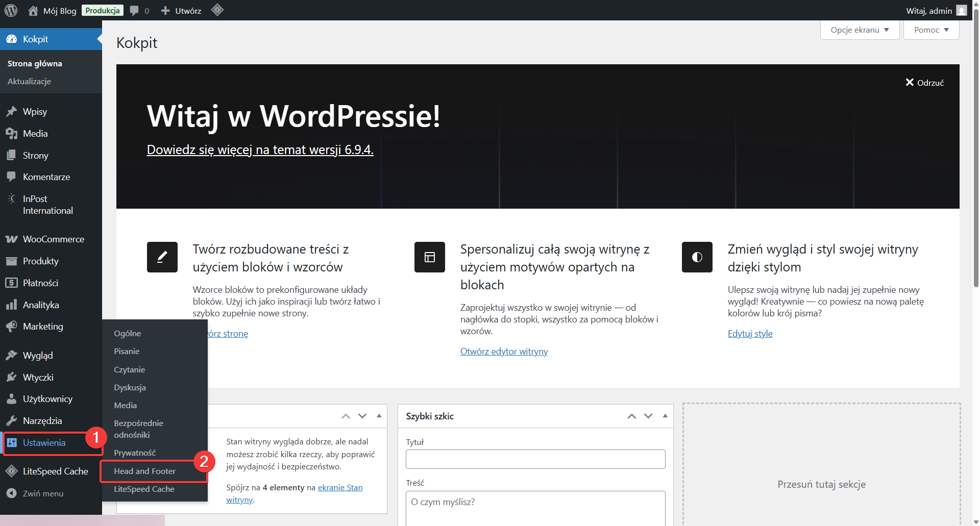Click the comments bubble icon in admin bar
This screenshot has width=980, height=526.
coord(134,11)
